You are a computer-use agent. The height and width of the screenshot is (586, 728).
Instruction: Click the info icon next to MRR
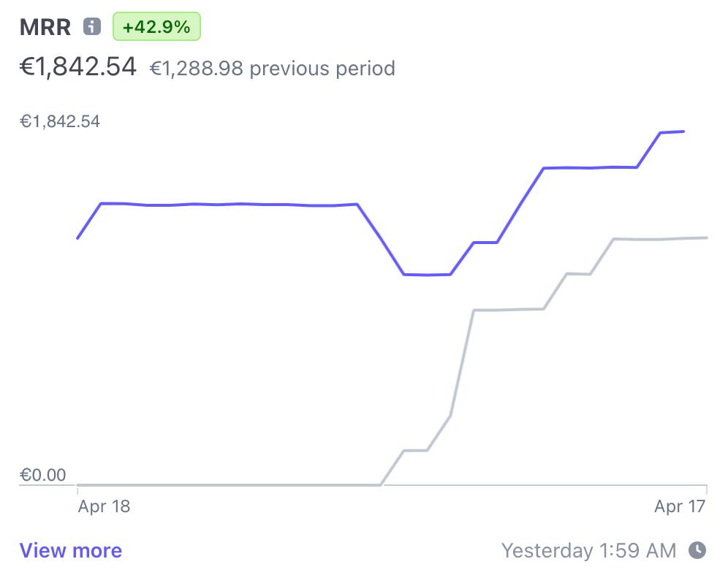coord(91,27)
